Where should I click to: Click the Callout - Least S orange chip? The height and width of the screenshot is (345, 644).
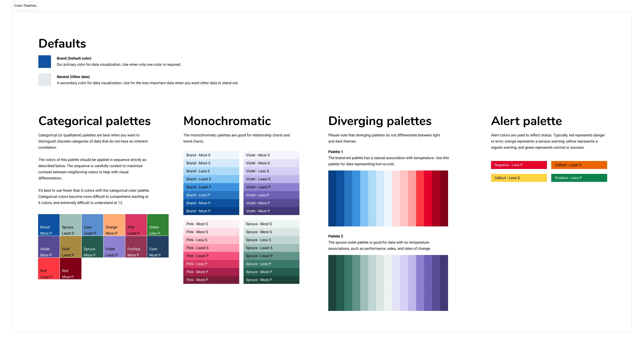coord(579,165)
